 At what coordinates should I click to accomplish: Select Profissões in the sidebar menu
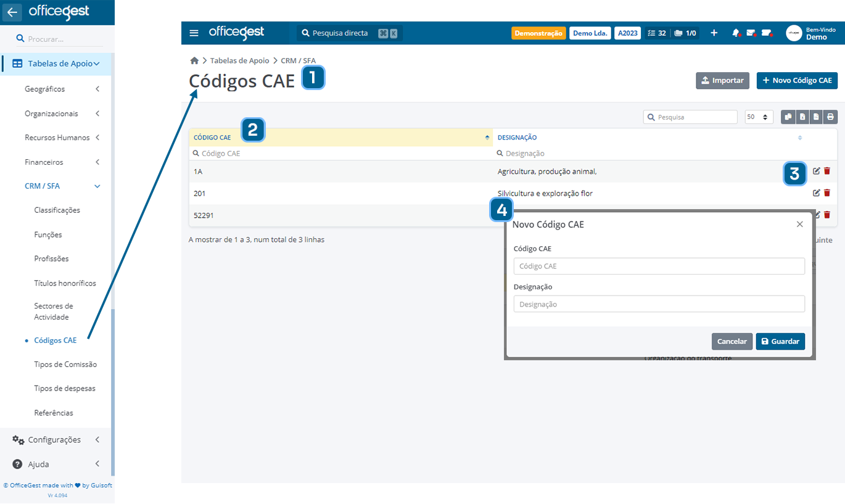tap(51, 258)
